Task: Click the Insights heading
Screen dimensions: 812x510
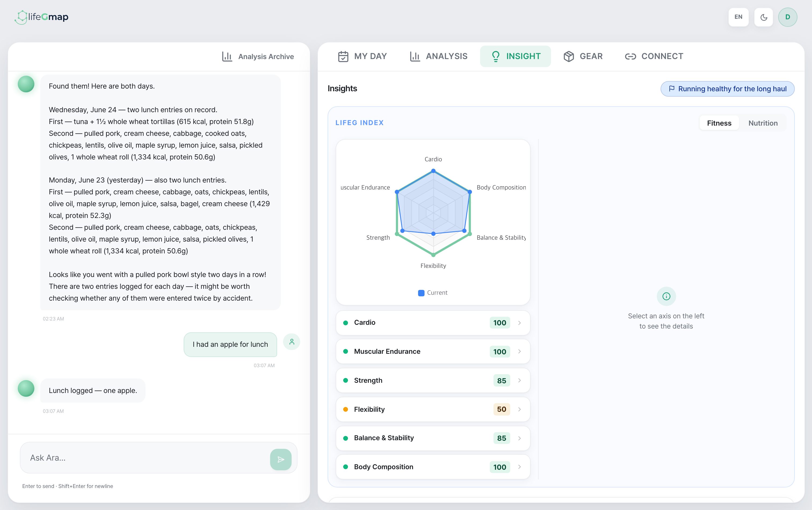Action: [342, 88]
